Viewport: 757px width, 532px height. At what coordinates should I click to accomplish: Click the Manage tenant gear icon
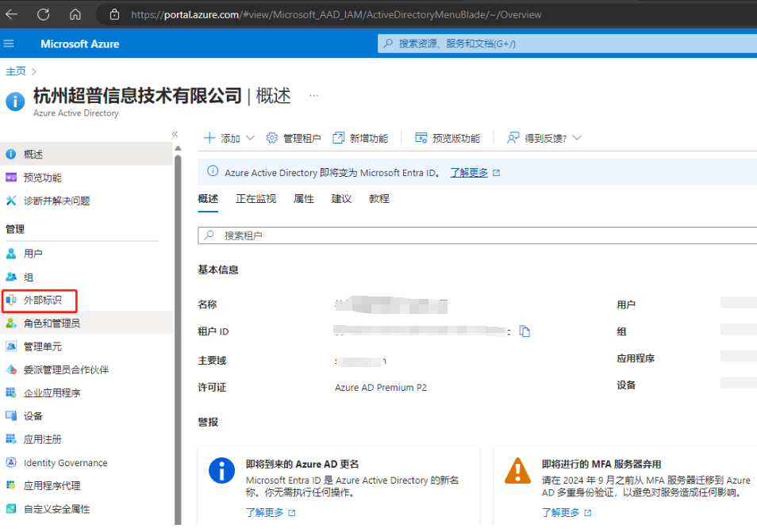point(272,138)
